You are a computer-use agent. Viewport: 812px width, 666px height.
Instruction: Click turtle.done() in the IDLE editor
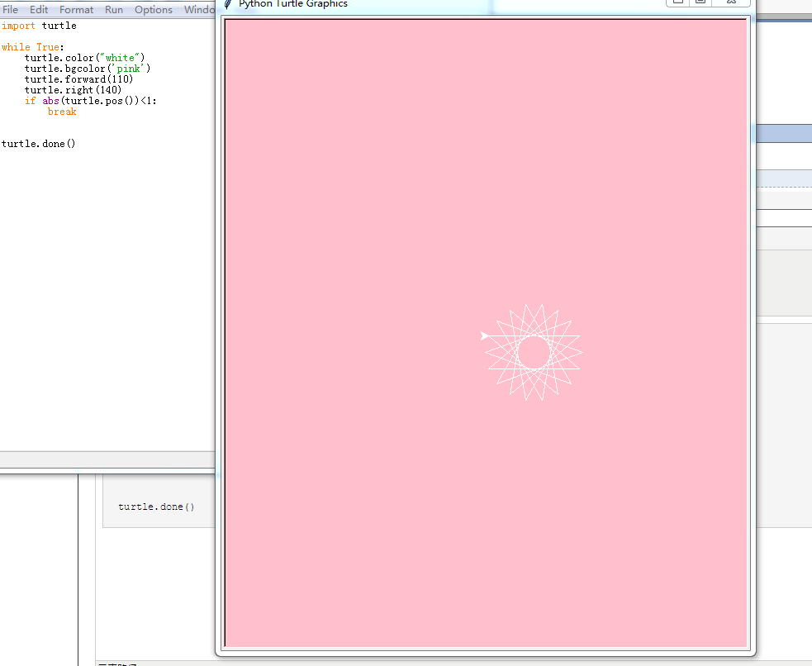click(39, 144)
